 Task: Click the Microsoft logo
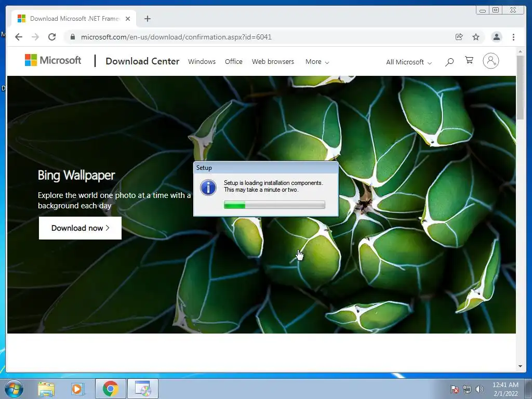53,60
